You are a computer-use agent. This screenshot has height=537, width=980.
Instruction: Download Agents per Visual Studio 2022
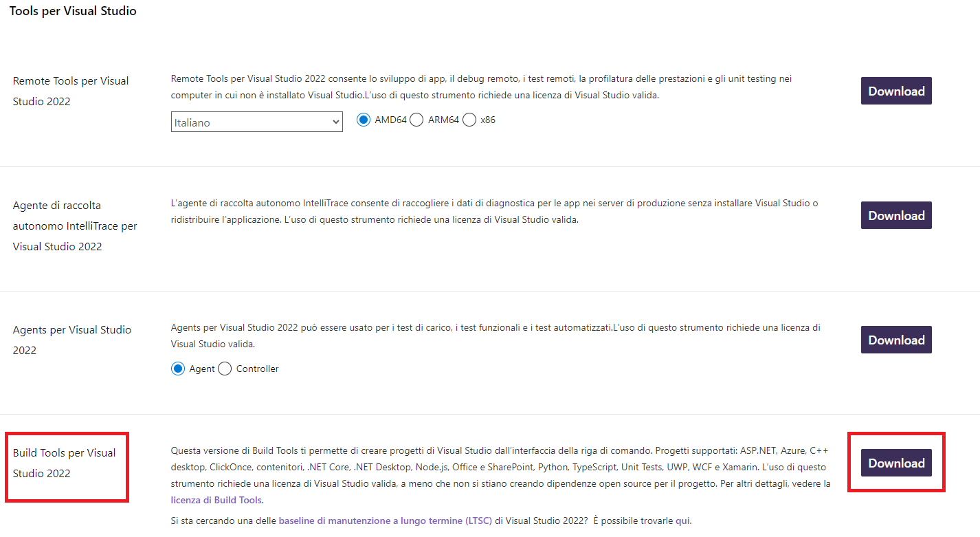click(896, 340)
